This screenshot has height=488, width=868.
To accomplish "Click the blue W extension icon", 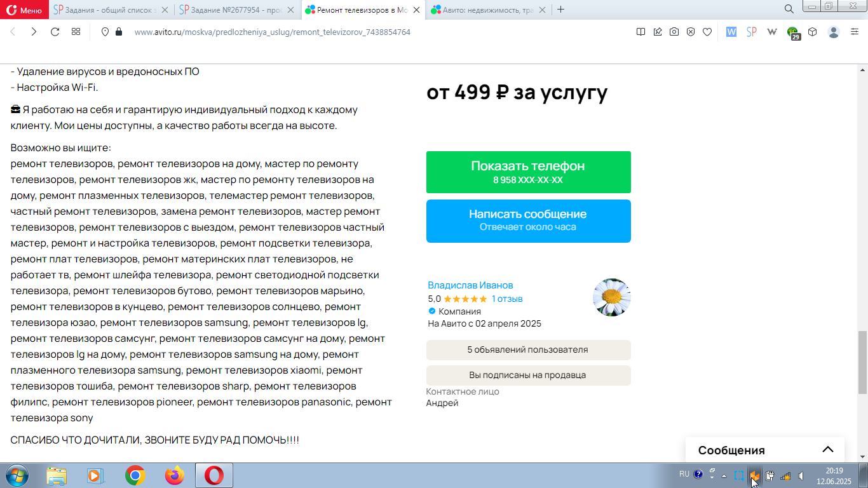I will (x=731, y=32).
